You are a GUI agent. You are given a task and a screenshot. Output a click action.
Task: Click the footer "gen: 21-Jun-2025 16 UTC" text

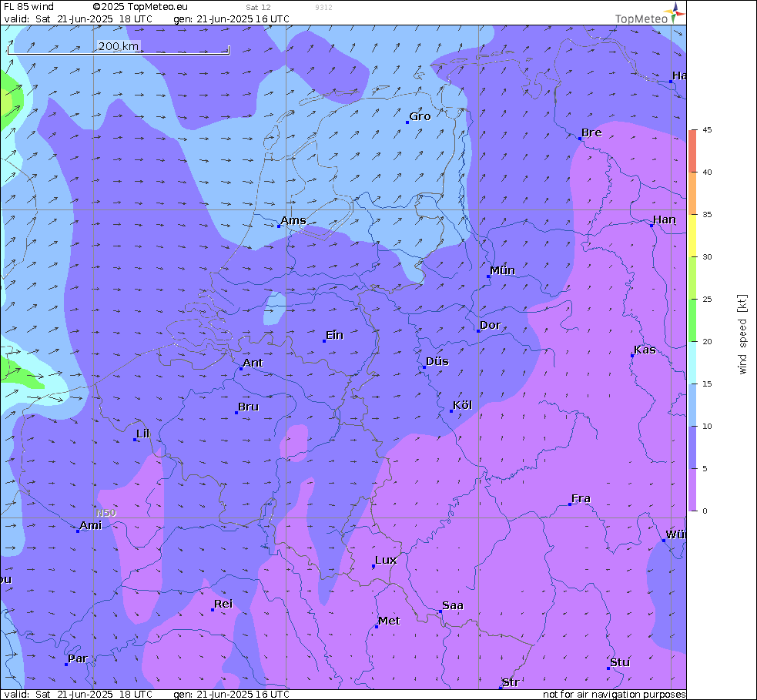232,694
